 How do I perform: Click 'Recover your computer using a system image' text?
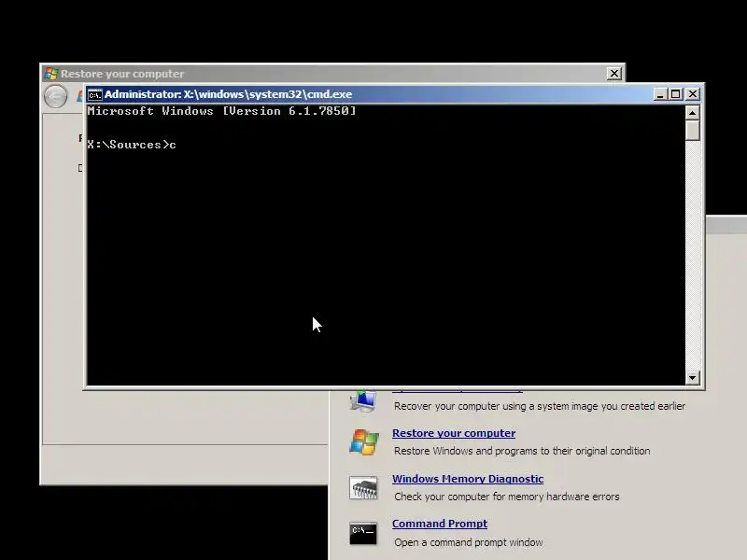click(540, 406)
